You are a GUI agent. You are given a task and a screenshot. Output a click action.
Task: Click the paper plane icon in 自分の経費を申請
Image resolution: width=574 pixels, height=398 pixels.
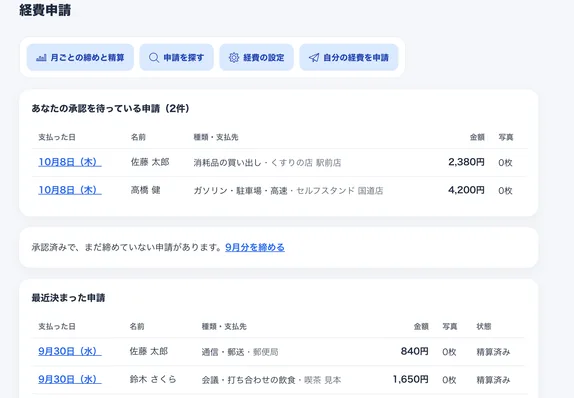[314, 57]
